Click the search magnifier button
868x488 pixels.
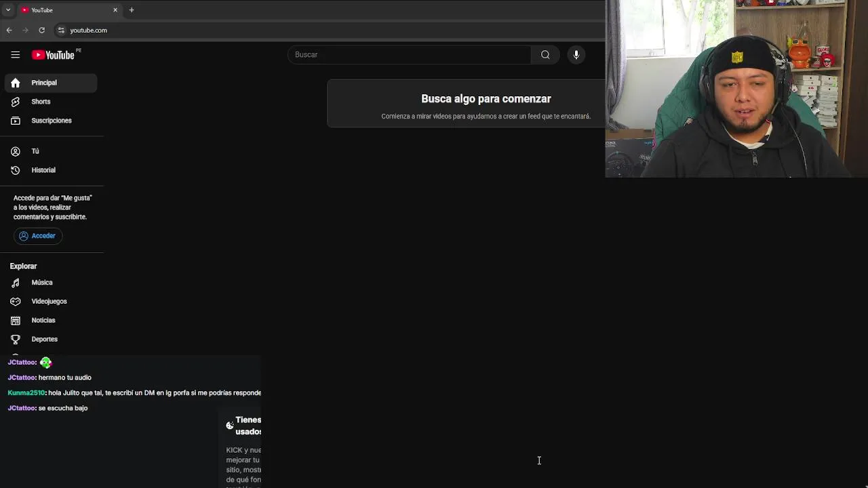tap(545, 55)
